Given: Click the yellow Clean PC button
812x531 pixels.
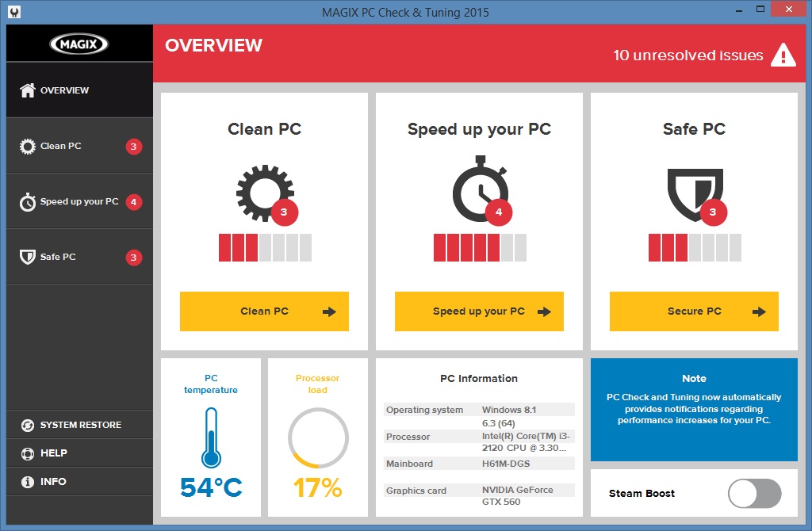Looking at the screenshot, I should [x=264, y=311].
